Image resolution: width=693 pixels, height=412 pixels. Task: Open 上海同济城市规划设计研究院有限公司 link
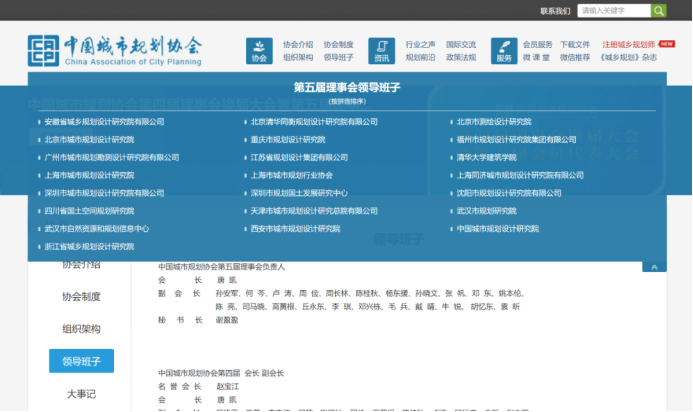coord(520,175)
